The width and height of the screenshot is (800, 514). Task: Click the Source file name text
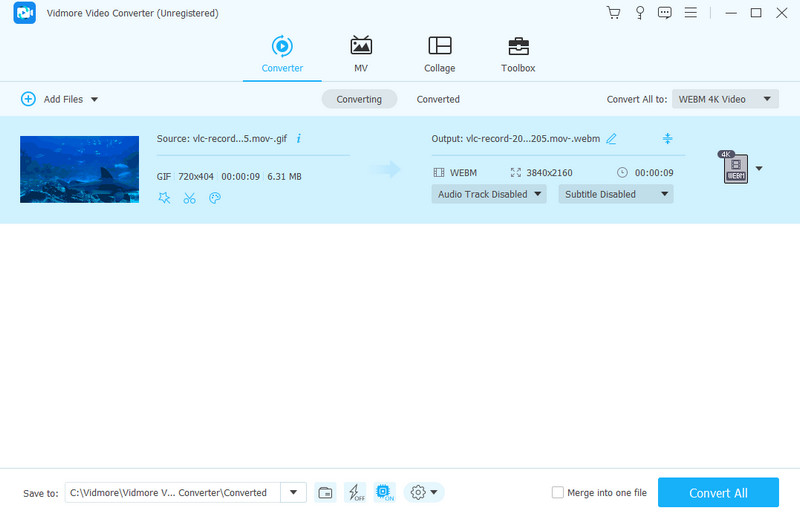[x=221, y=138]
